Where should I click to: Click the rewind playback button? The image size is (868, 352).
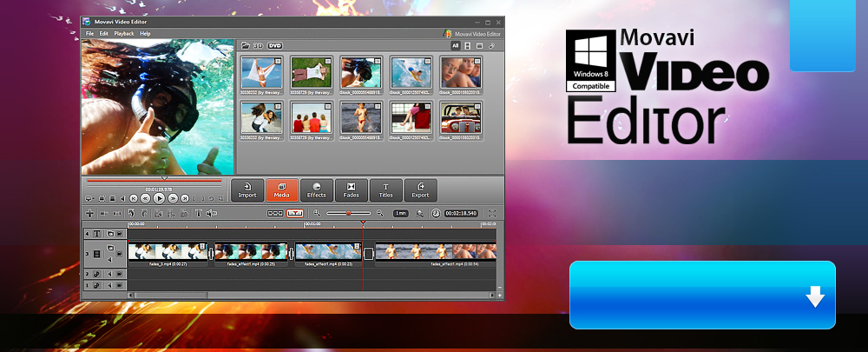coord(146,198)
